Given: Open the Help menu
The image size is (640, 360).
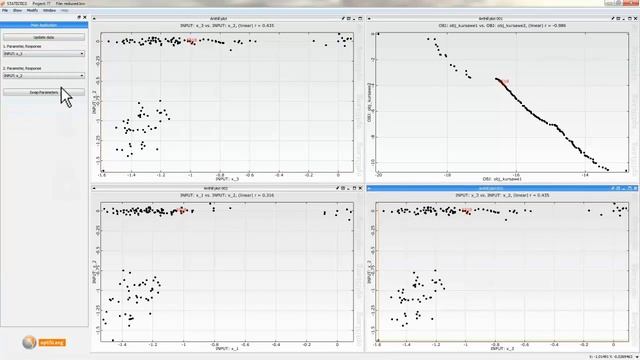Looking at the screenshot, I should (x=64, y=10).
